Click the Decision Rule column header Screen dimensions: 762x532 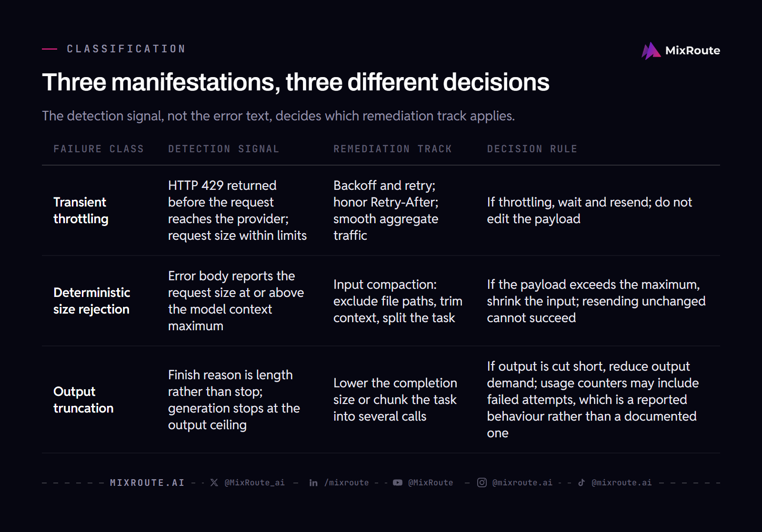[x=532, y=149]
